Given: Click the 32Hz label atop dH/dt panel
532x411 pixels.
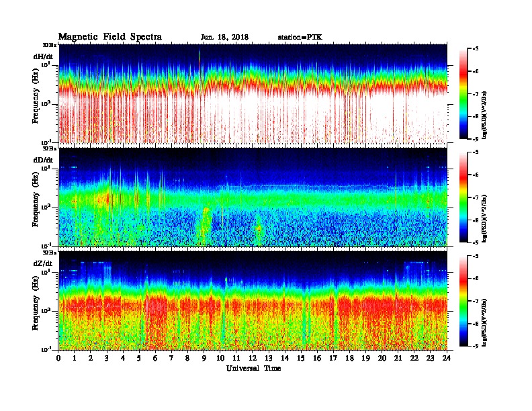Looking at the screenshot, I should click(50, 44).
